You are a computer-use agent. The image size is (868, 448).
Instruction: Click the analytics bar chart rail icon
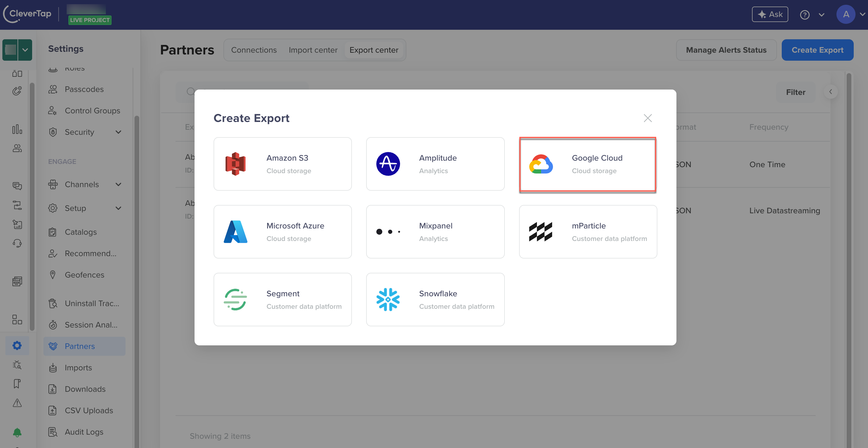[17, 129]
